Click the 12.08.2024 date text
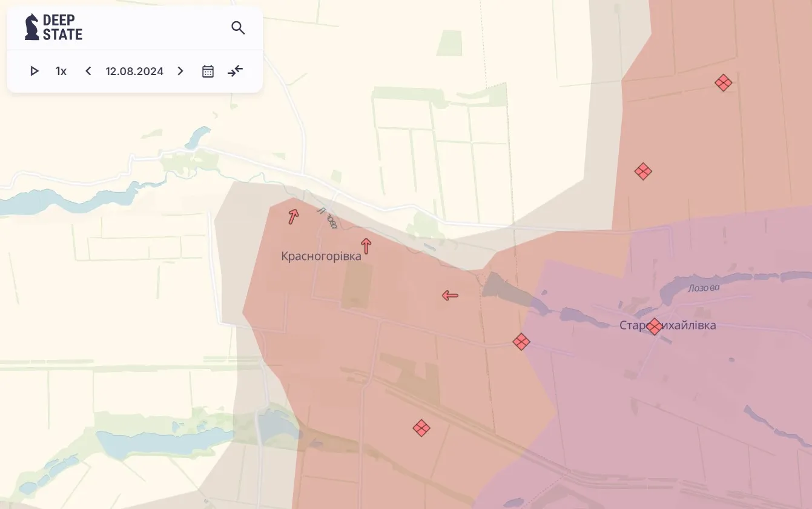The image size is (812, 509). click(x=134, y=72)
